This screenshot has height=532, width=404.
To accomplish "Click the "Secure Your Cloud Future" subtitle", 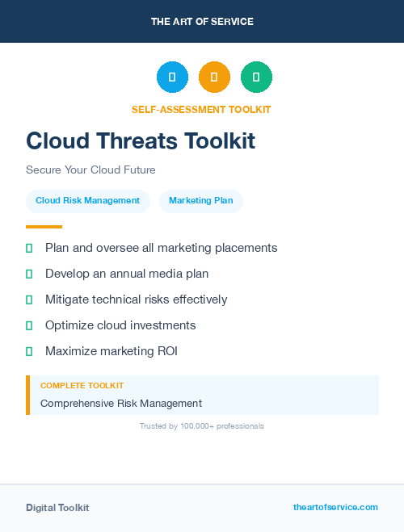I will pos(90,170).
